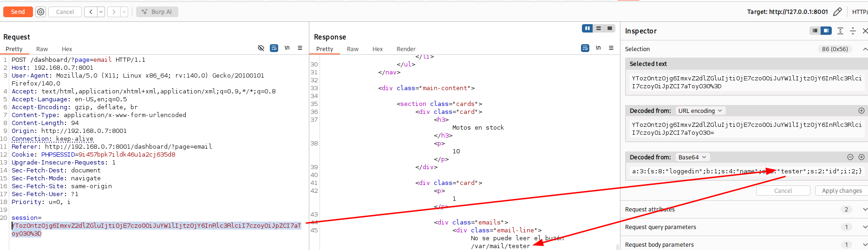This screenshot has width=868, height=250.
Task: Toggle line wrap in the Request editor
Action: (274, 48)
